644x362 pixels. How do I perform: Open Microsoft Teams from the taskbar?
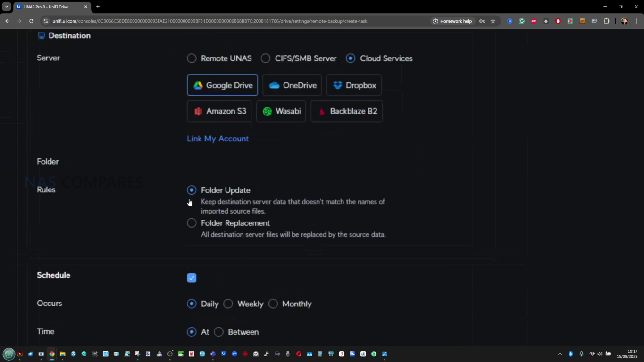coord(213,354)
